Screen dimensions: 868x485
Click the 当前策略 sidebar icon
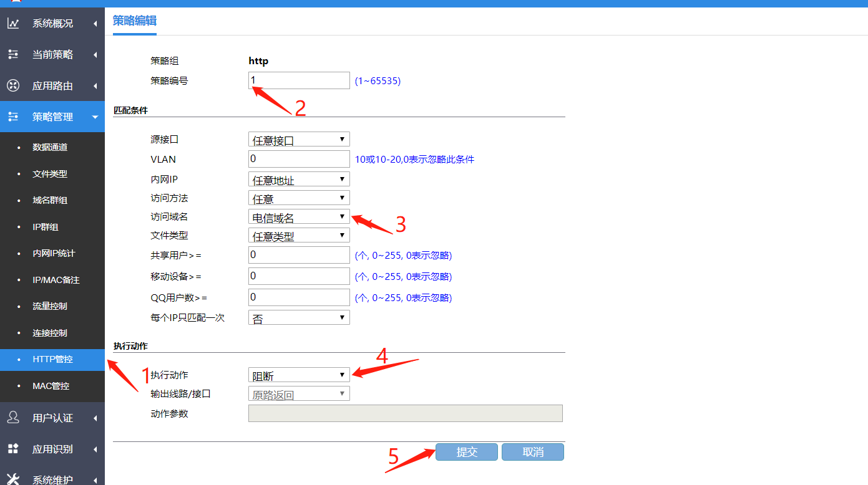coord(13,55)
